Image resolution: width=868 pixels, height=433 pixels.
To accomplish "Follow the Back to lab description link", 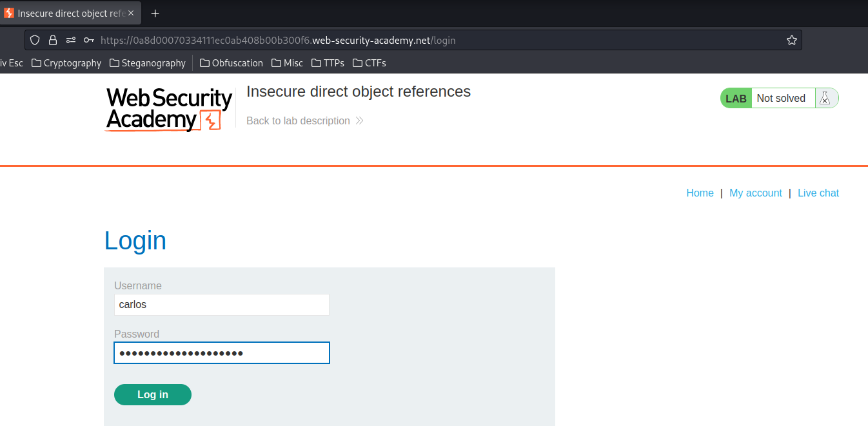I will [305, 120].
